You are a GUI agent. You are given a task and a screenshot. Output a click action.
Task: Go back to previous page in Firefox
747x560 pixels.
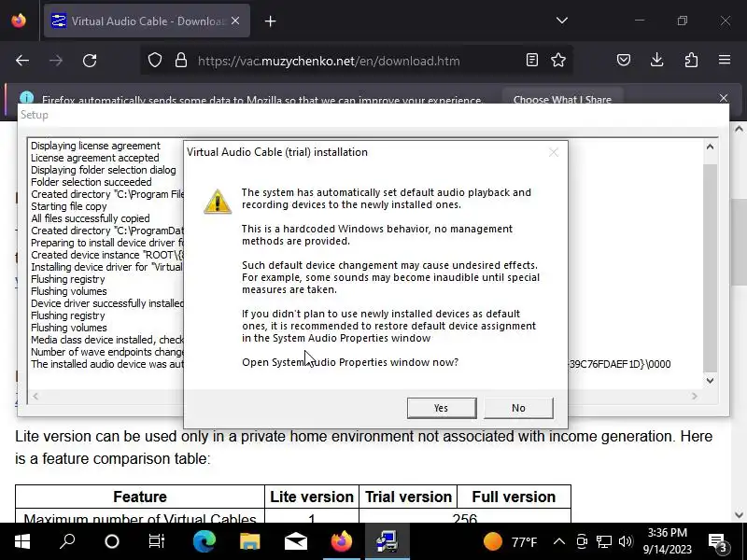pos(22,61)
